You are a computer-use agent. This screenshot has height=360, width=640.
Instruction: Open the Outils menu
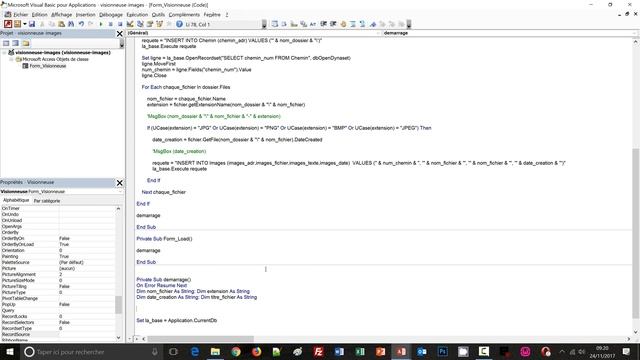pyautogui.click(x=158, y=15)
